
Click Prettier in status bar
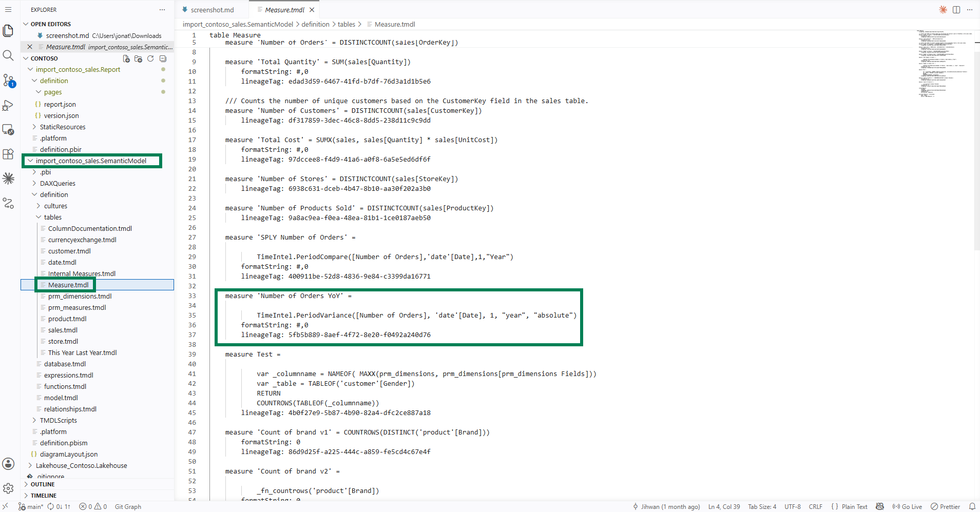945,506
